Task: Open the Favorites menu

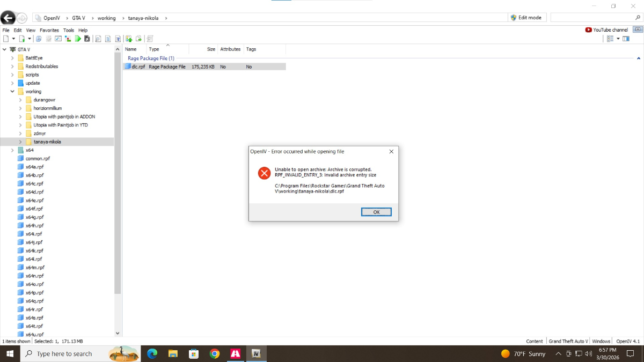Action: click(49, 31)
